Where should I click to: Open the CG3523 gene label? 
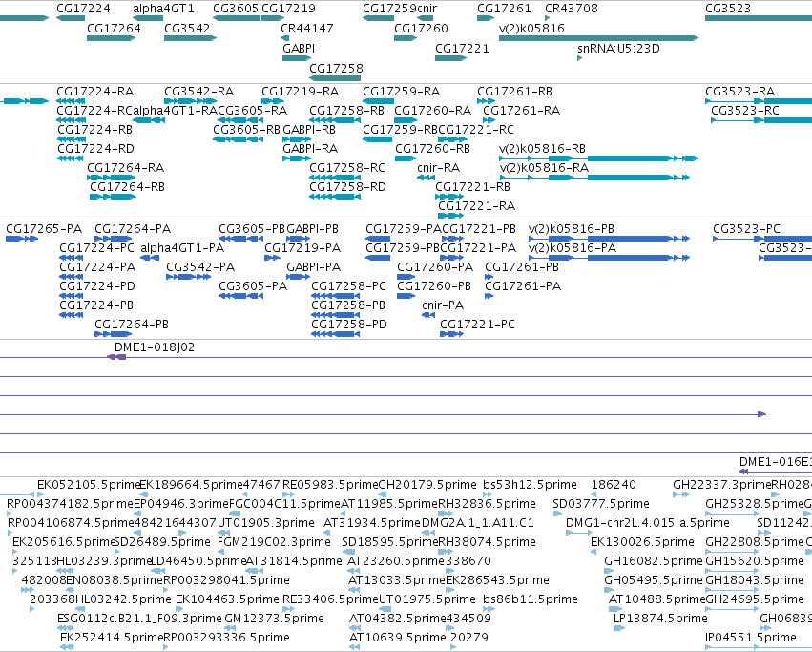(728, 9)
